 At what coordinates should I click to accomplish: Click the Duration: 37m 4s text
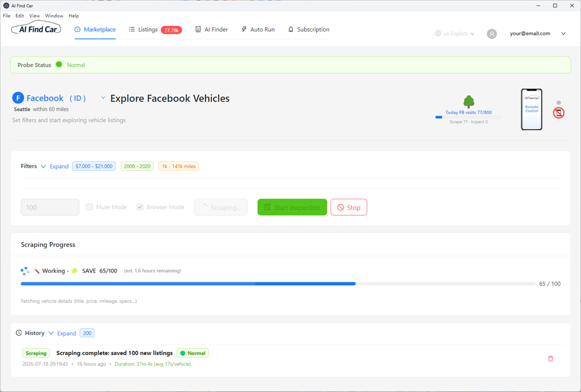(153, 364)
